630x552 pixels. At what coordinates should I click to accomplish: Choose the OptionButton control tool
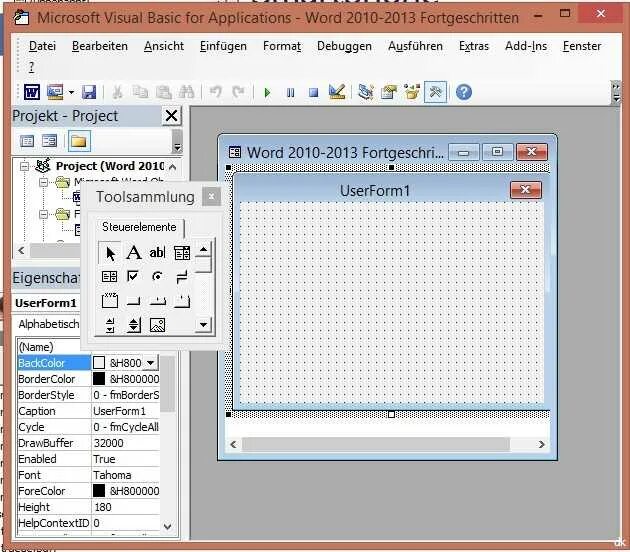tap(158, 276)
